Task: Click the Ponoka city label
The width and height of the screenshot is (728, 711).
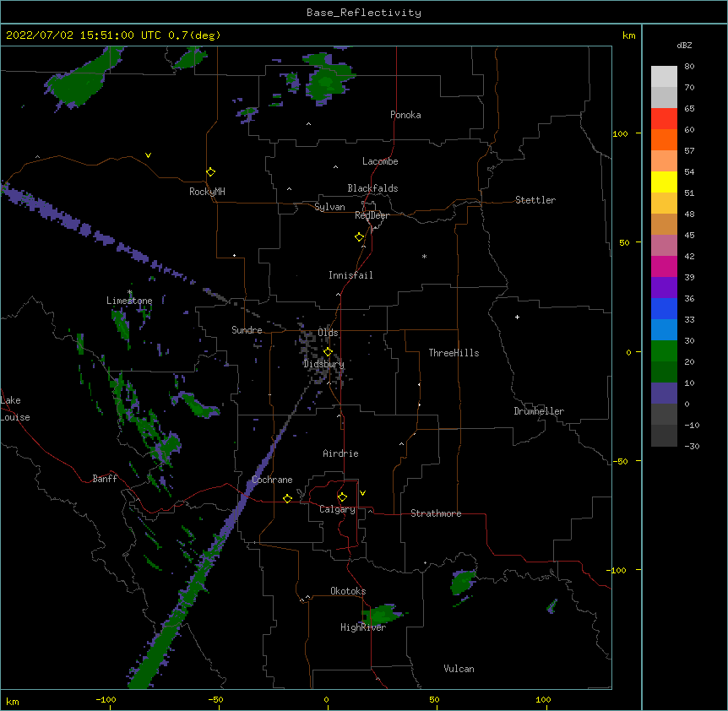Action: click(405, 115)
